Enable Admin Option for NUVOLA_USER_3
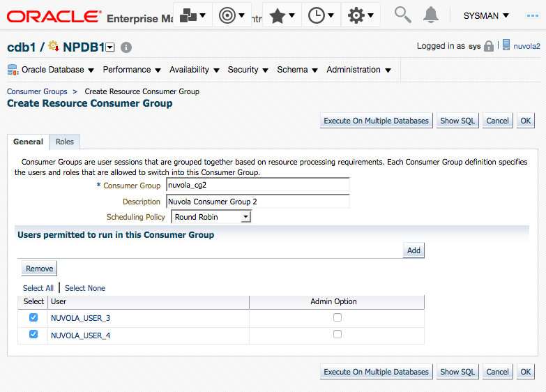 pyautogui.click(x=338, y=317)
